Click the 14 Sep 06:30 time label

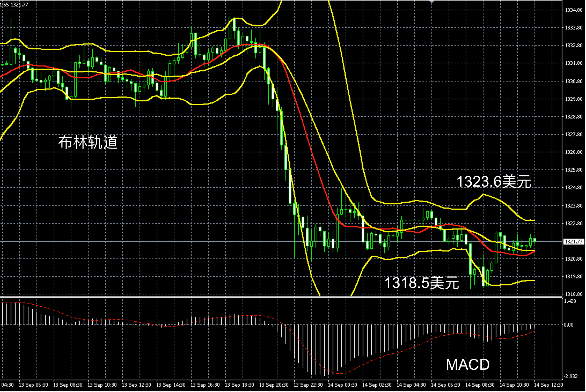tap(445, 385)
